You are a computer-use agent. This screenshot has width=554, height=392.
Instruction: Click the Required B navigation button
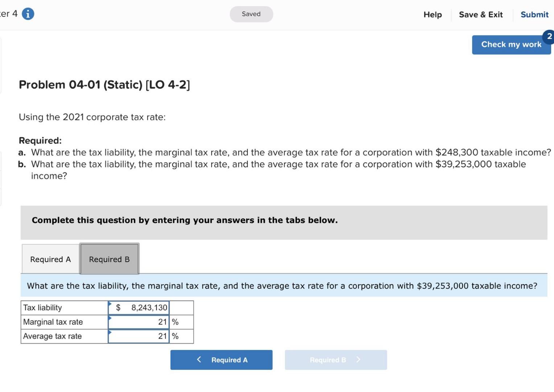[x=335, y=360]
